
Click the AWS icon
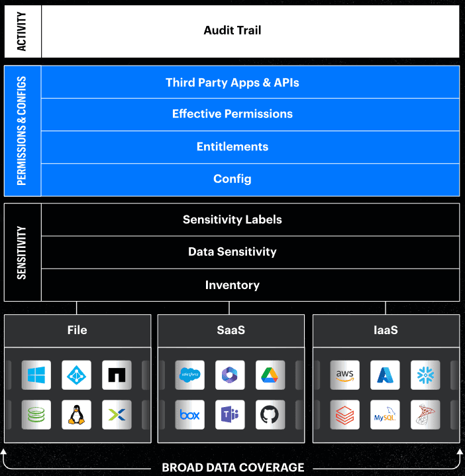click(345, 375)
